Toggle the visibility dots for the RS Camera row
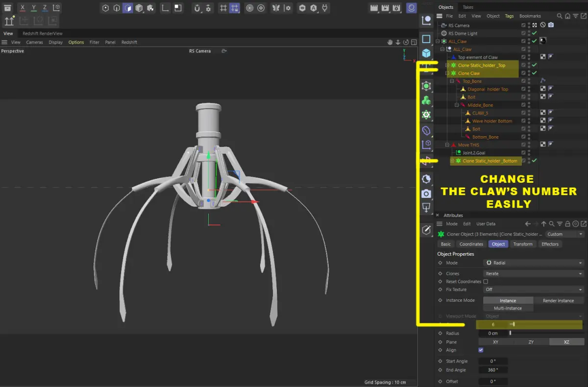Image resolution: width=588 pixels, height=387 pixels. tap(529, 25)
